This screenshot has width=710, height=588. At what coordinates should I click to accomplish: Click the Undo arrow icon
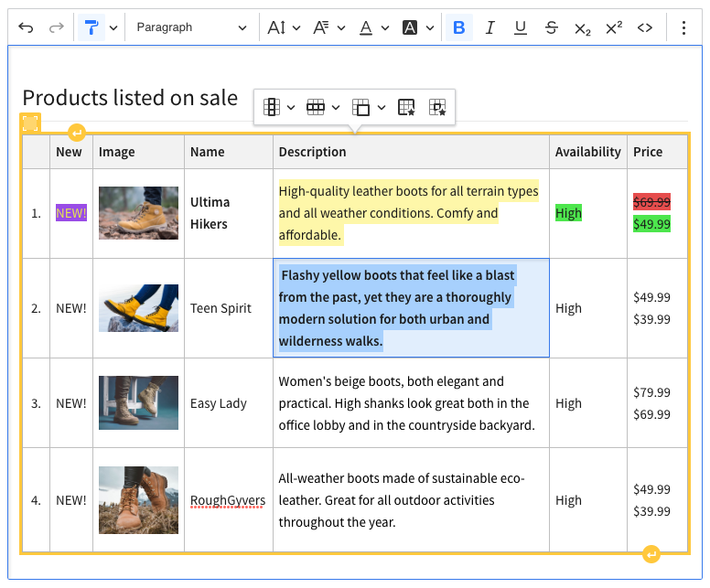click(26, 27)
